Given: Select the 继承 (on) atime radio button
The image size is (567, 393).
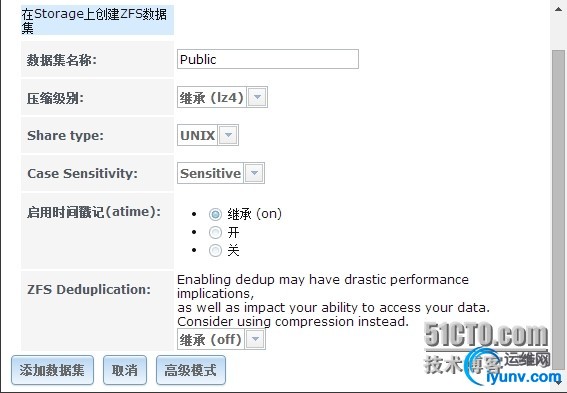Looking at the screenshot, I should [215, 214].
